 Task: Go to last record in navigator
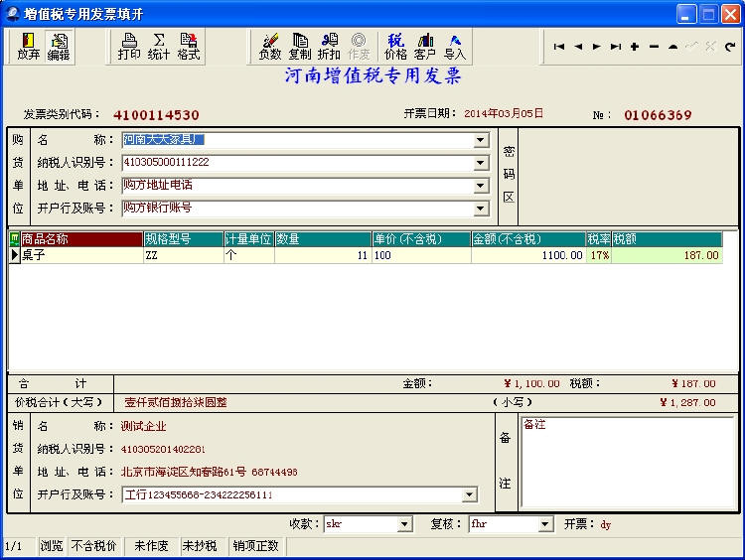(615, 47)
